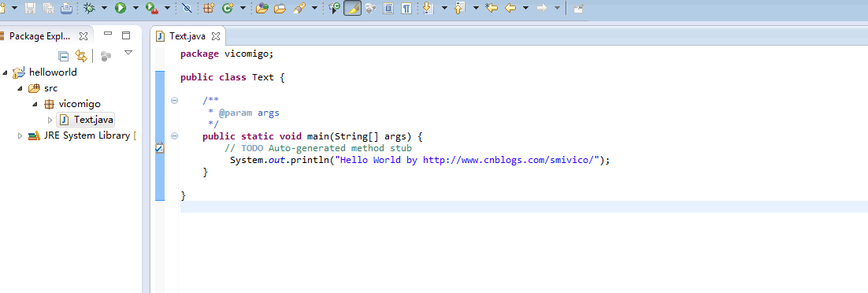This screenshot has height=293, width=868.
Task: Toggle Mark Occurrences highlighter button
Action: pos(353,8)
